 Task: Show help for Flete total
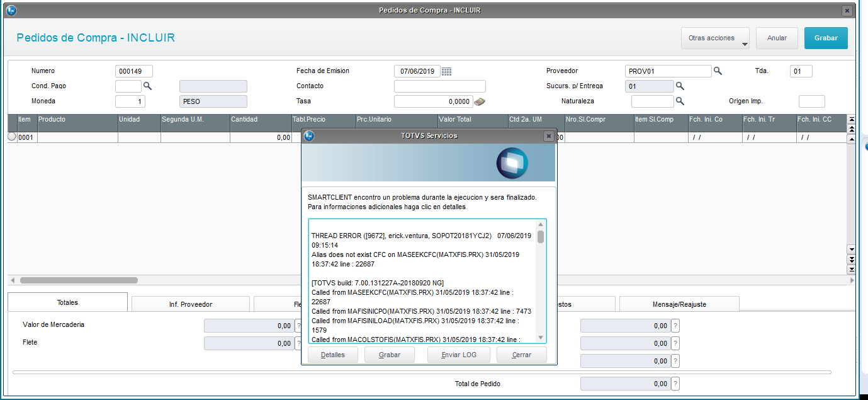(x=298, y=343)
